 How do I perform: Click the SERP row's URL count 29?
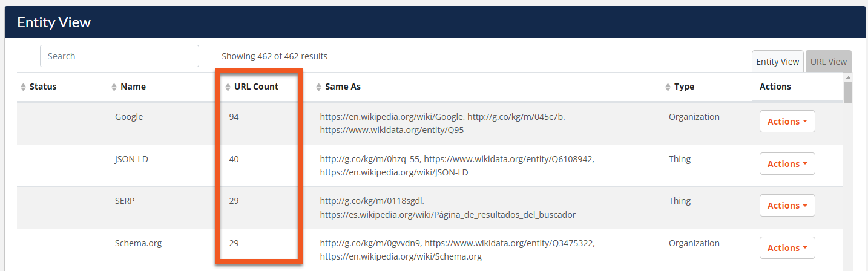[x=234, y=201]
